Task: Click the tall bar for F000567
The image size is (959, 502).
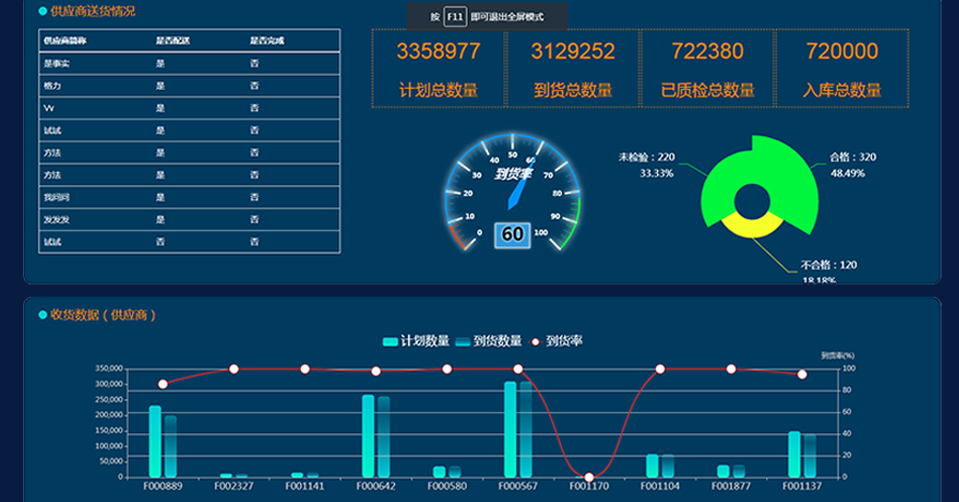Action: pos(511,428)
